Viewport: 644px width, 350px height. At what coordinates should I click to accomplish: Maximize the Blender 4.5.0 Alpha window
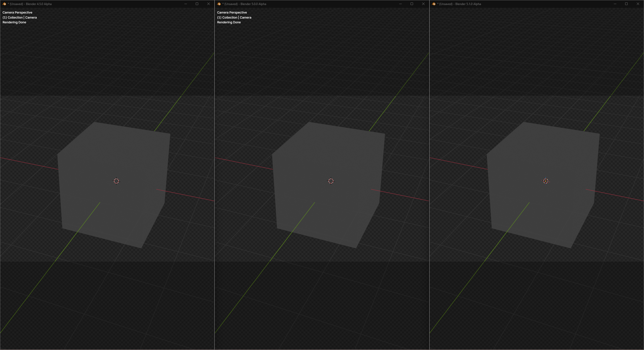tap(197, 4)
